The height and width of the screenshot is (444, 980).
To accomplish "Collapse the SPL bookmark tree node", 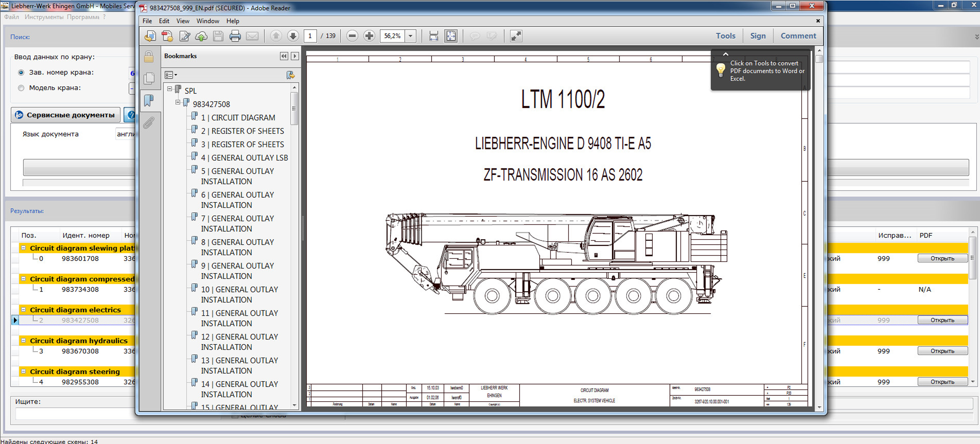I will [x=170, y=89].
